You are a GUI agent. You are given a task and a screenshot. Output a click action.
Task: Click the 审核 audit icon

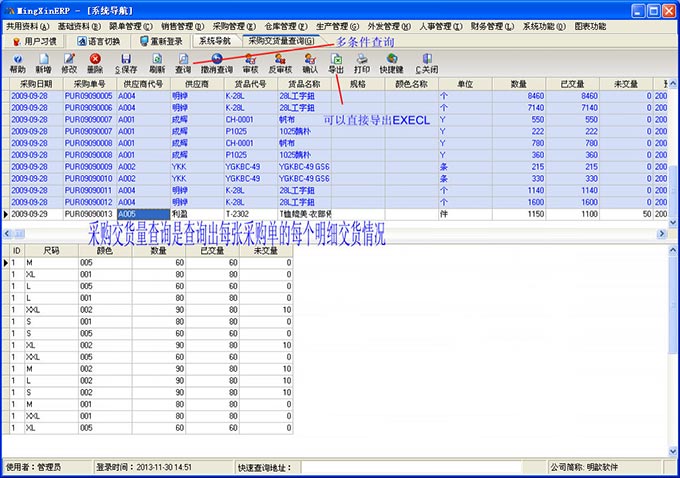click(250, 63)
